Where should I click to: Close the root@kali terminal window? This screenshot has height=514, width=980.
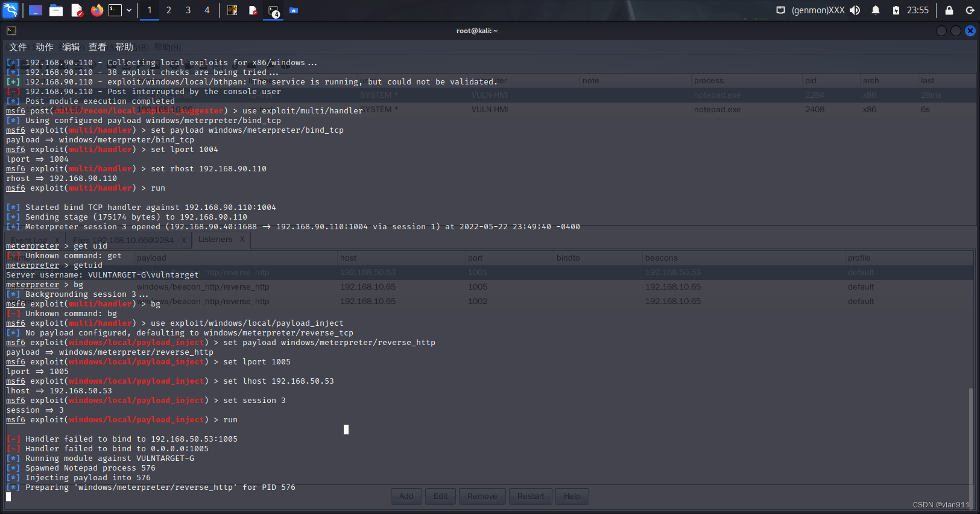coord(970,31)
